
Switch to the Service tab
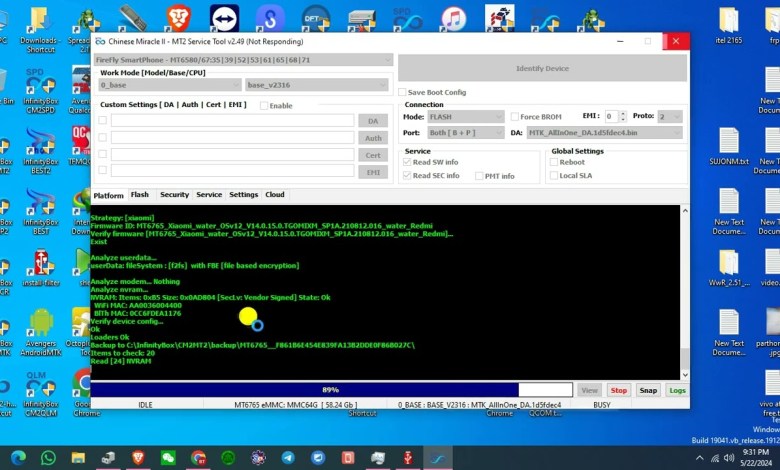209,194
